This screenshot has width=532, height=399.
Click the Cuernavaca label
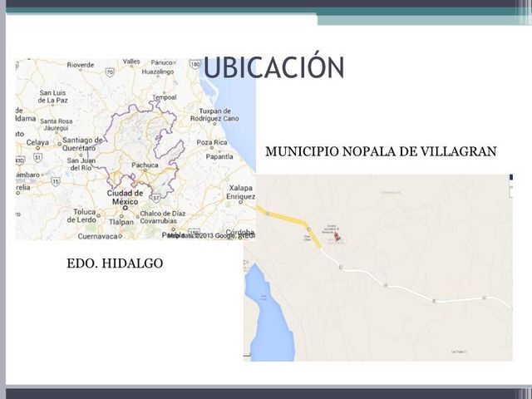pos(98,236)
